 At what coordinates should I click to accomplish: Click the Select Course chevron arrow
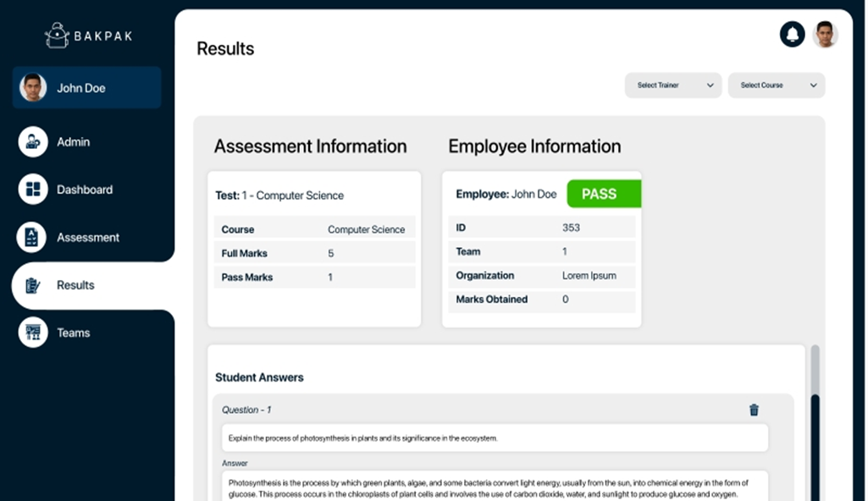click(813, 85)
